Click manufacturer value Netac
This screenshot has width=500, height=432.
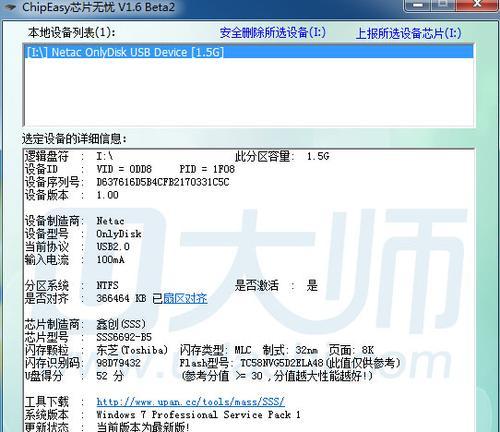(110, 221)
